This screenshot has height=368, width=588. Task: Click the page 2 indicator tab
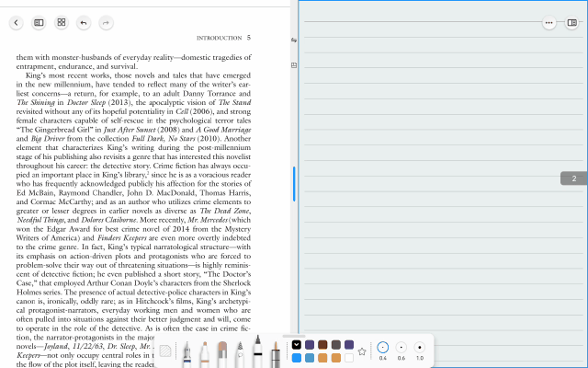(x=573, y=178)
